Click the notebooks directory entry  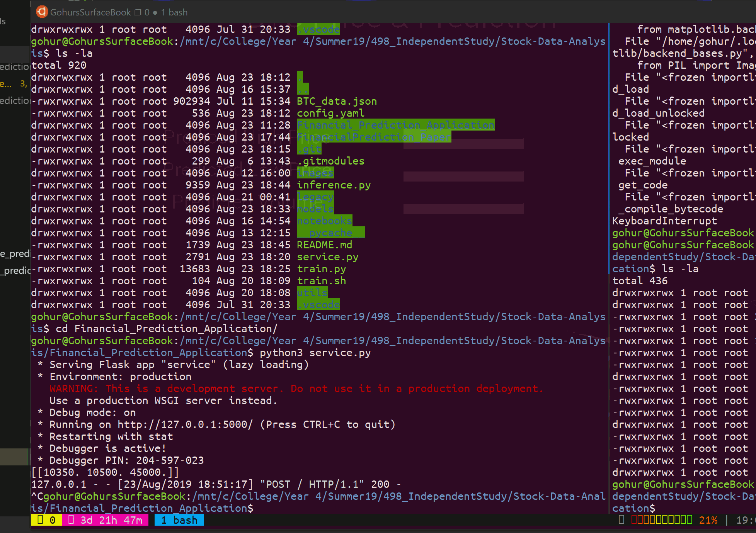pyautogui.click(x=324, y=221)
